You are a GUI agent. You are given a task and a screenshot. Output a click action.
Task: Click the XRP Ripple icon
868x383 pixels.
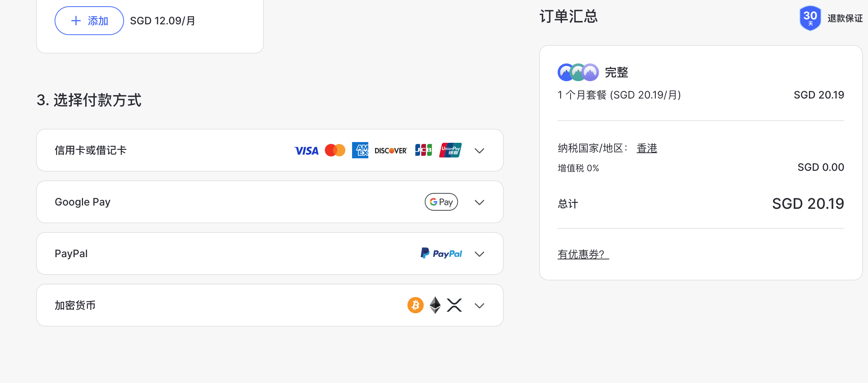coord(454,305)
